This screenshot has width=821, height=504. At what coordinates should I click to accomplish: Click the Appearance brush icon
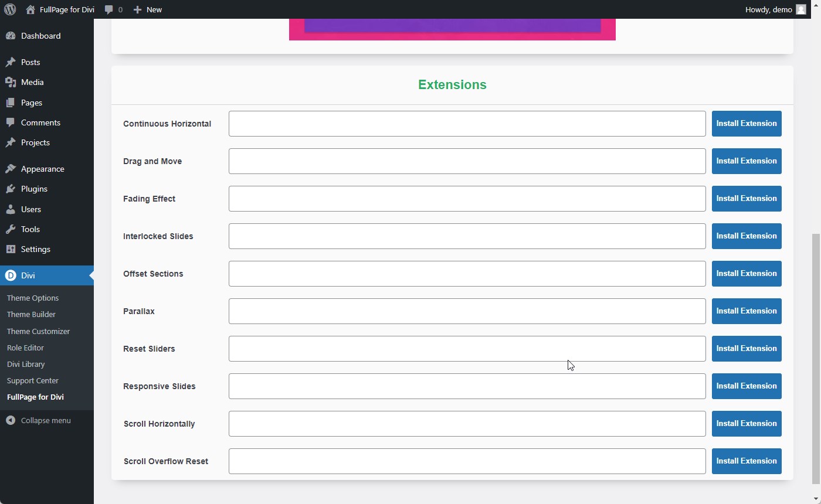tap(11, 169)
